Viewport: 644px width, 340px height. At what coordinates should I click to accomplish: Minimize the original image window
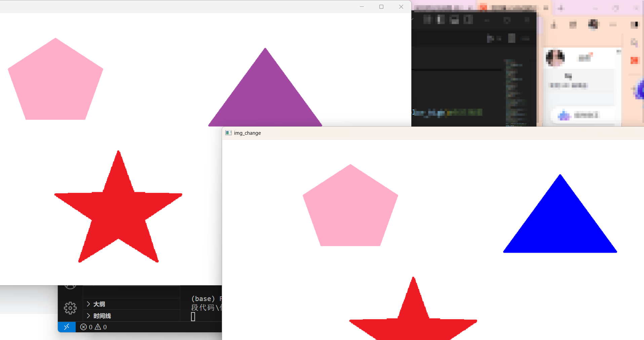(362, 7)
